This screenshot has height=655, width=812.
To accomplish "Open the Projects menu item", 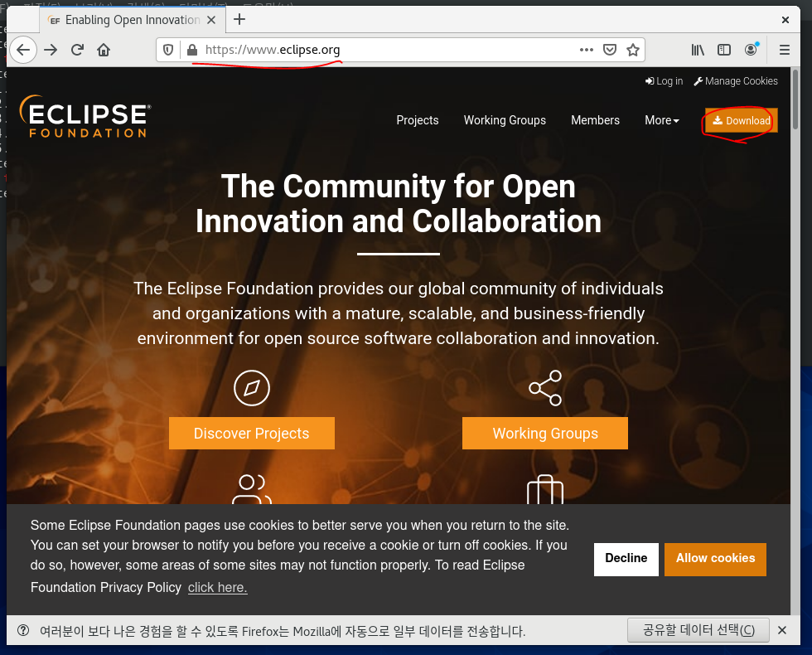I will click(x=418, y=120).
